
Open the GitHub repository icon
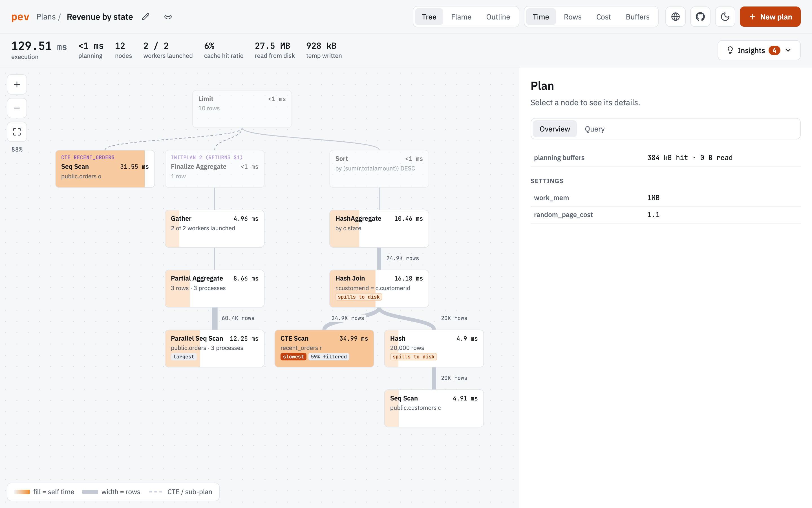click(x=700, y=17)
